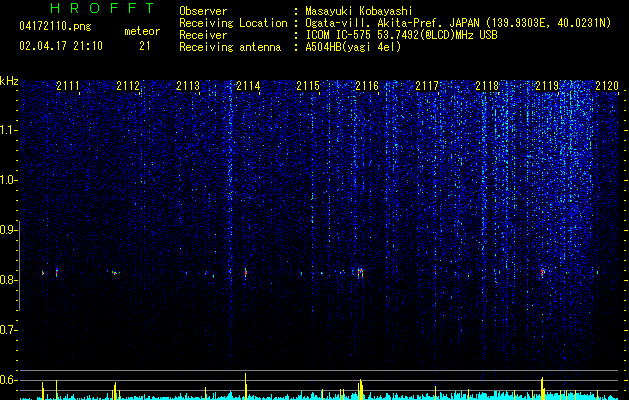Click the date stamp 02.04.17 21:10

click(61, 46)
